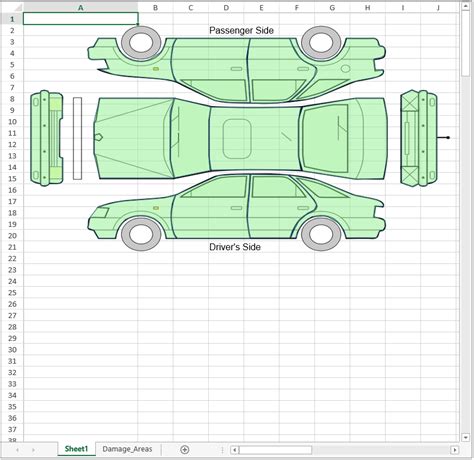Click column B header
Screen dimensions: 474x460
click(x=155, y=7)
